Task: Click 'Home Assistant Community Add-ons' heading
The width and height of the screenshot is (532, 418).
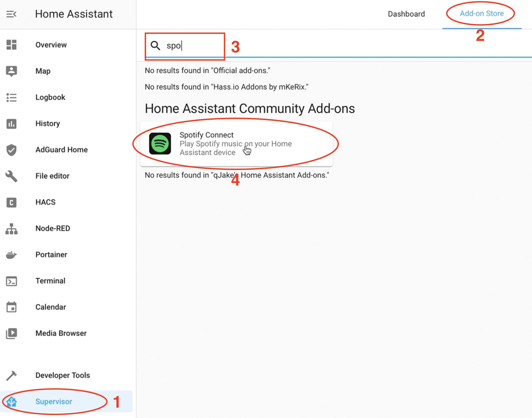Action: tap(250, 109)
